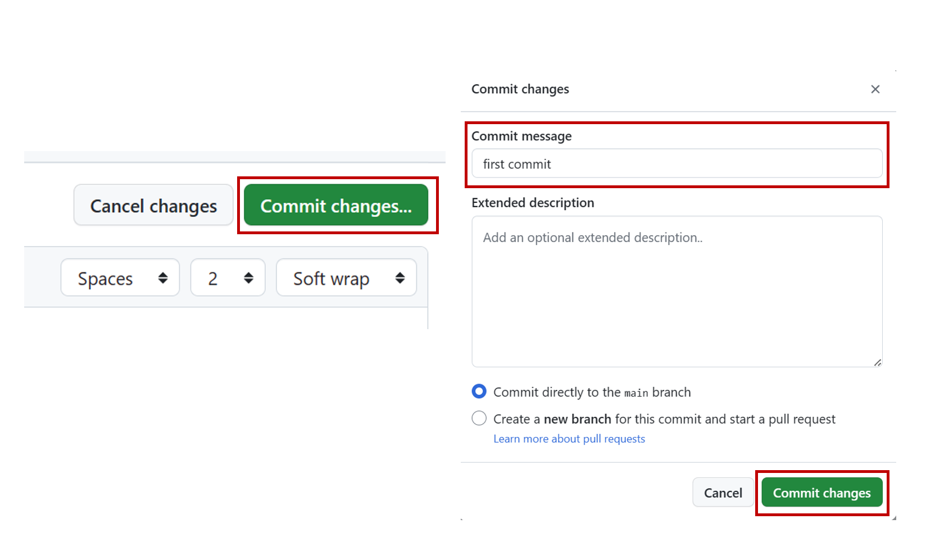Open Learn more about pull requests link
Image resolution: width=935 pixels, height=560 pixels.
[x=569, y=439]
